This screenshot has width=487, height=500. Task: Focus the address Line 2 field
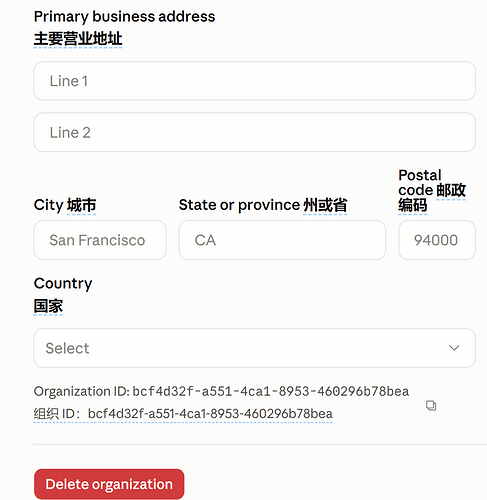point(254,132)
